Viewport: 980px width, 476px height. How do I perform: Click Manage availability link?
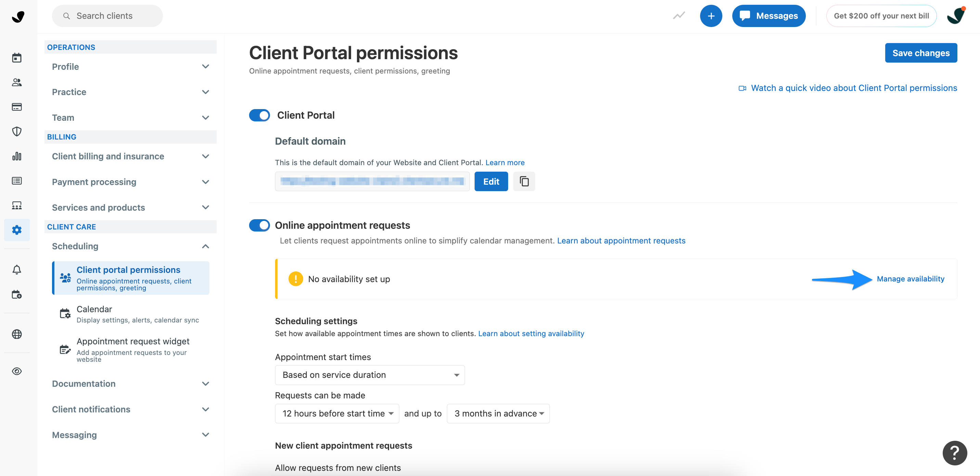pyautogui.click(x=911, y=279)
